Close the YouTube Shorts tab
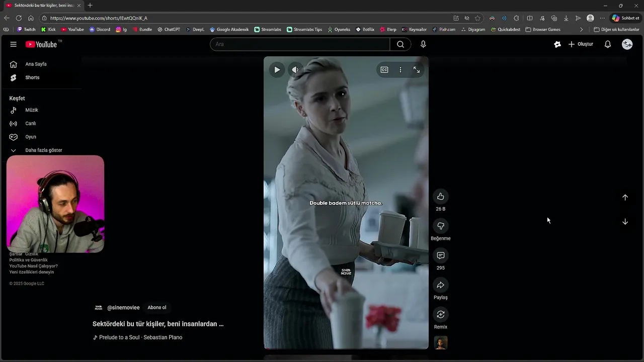 pos(78,6)
